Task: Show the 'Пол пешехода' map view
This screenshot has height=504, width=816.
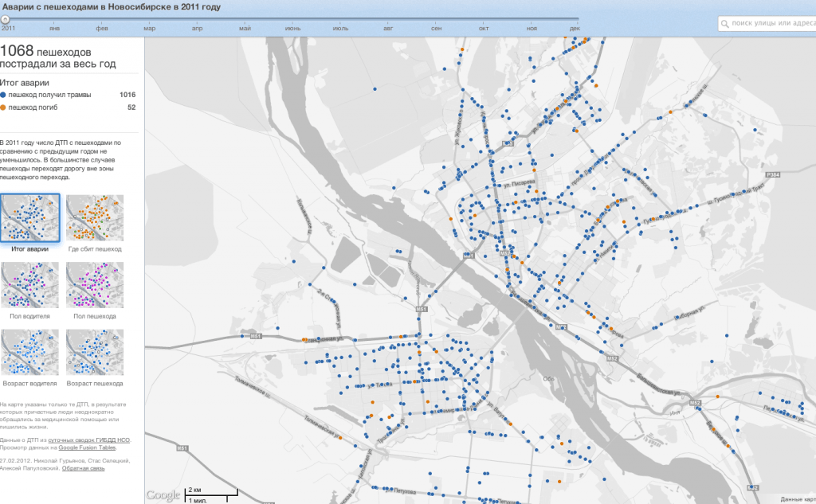Action: coord(95,285)
